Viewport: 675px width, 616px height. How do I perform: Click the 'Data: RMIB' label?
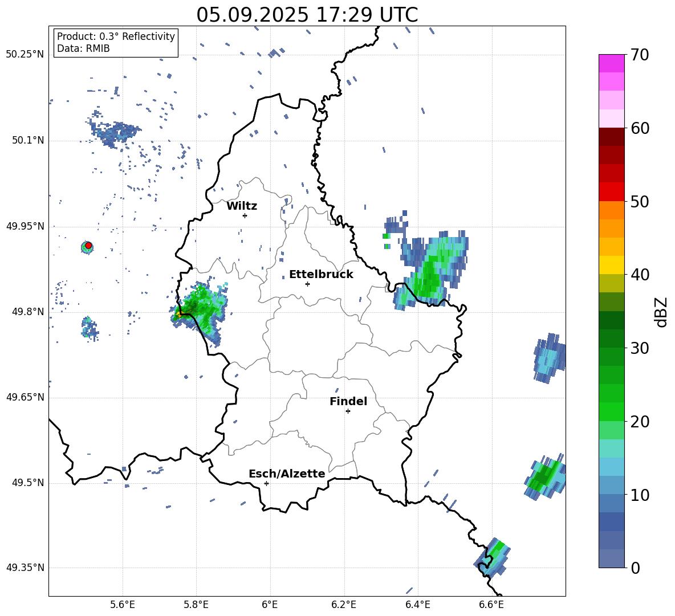(x=83, y=48)
